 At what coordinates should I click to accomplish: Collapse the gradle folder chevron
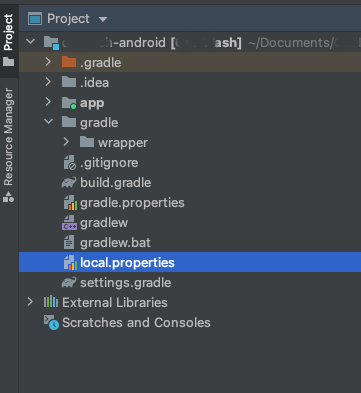coord(49,122)
